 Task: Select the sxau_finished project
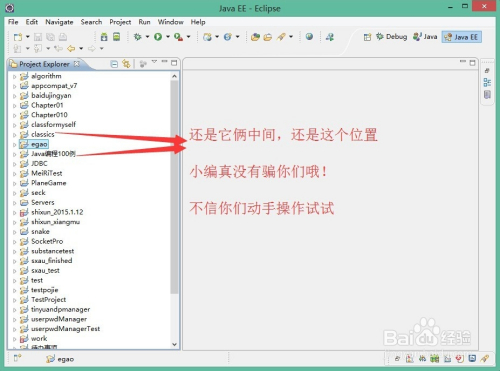pyautogui.click(x=46, y=261)
